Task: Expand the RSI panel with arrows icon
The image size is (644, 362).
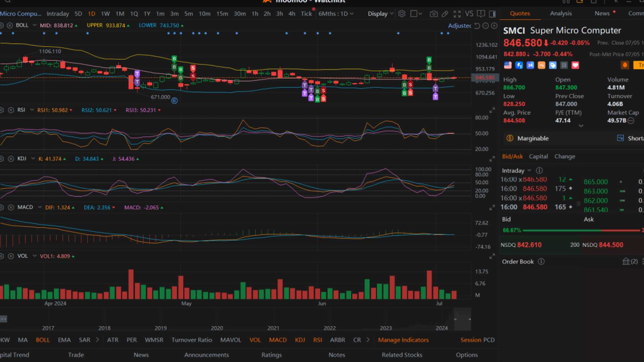Action: click(x=492, y=110)
